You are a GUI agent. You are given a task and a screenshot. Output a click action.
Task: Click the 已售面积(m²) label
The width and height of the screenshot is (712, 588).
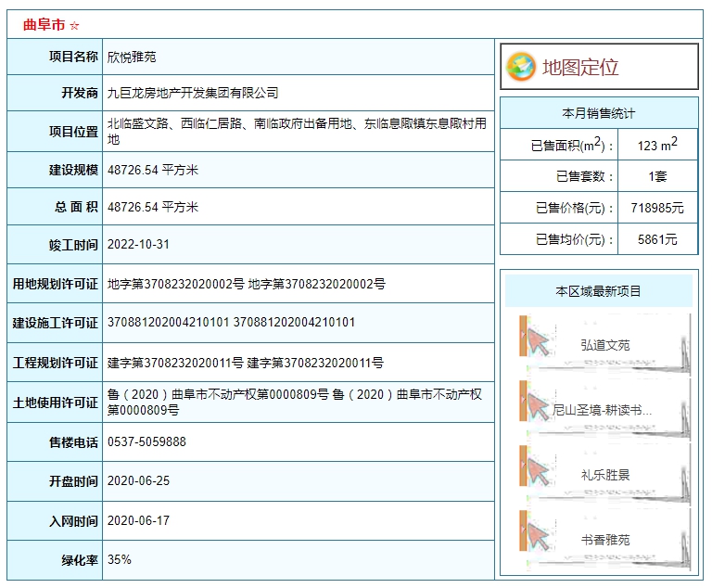coord(571,145)
